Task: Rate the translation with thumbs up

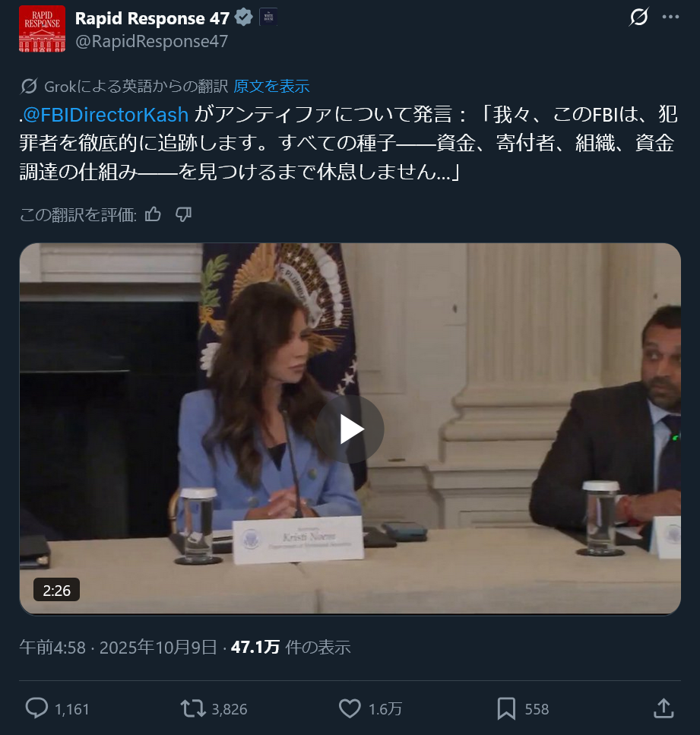Action: tap(153, 214)
